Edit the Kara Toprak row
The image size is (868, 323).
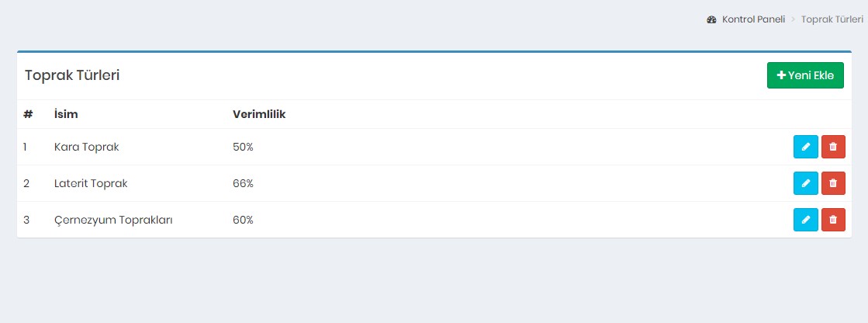point(805,147)
